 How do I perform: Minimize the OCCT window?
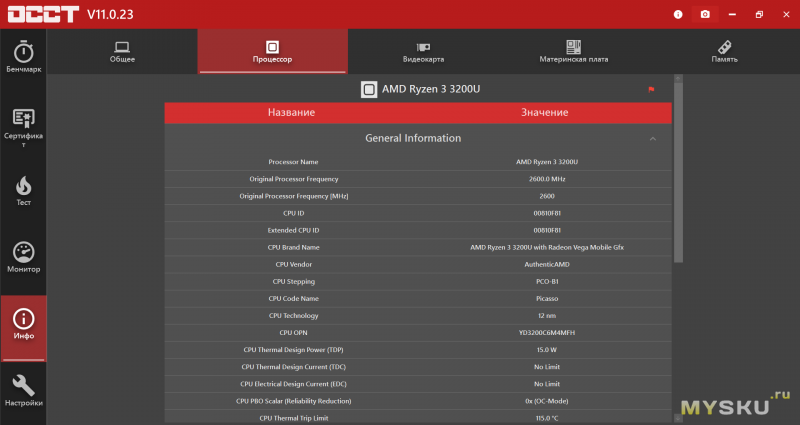click(732, 14)
